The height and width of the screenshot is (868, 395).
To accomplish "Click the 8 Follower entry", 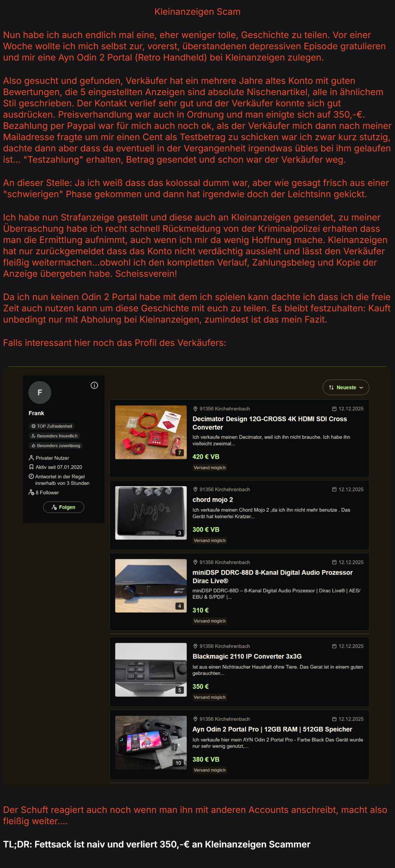I will click(44, 493).
